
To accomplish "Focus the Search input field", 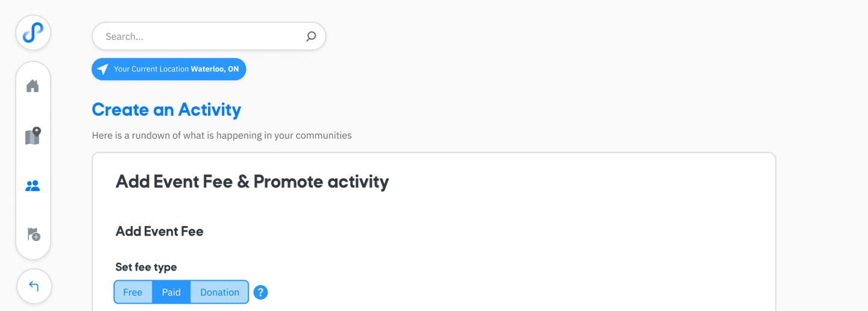I will tap(209, 36).
